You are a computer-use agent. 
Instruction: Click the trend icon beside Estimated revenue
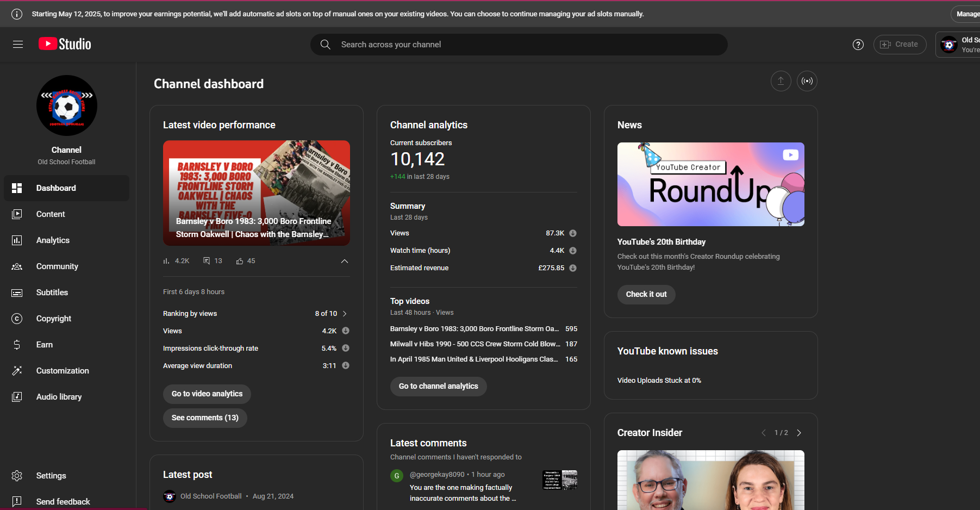[x=573, y=268]
